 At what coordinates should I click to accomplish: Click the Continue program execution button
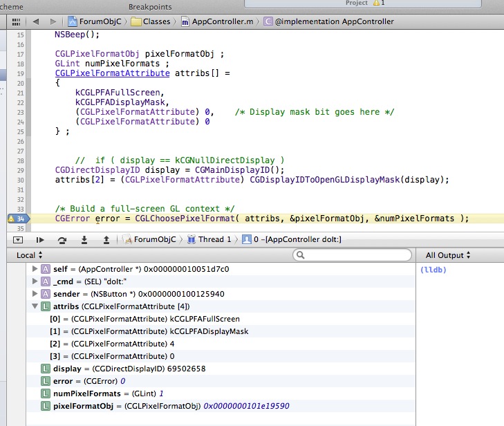[x=40, y=239]
